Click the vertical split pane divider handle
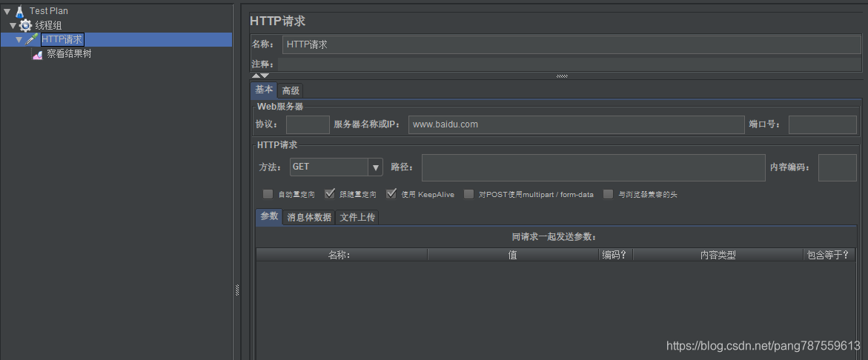 [x=237, y=289]
